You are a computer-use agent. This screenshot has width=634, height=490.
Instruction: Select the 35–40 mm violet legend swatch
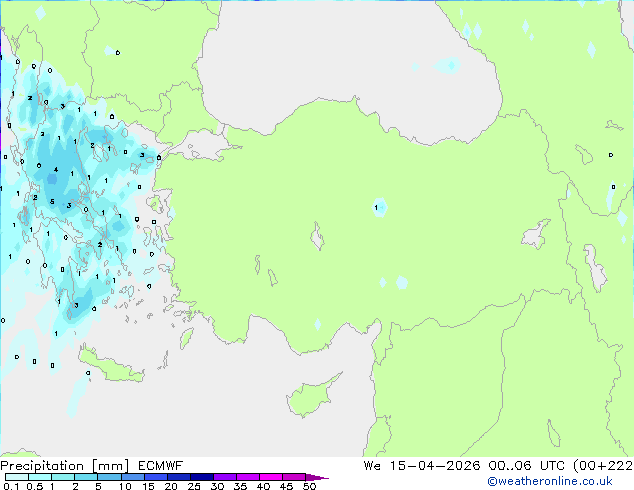247,477
